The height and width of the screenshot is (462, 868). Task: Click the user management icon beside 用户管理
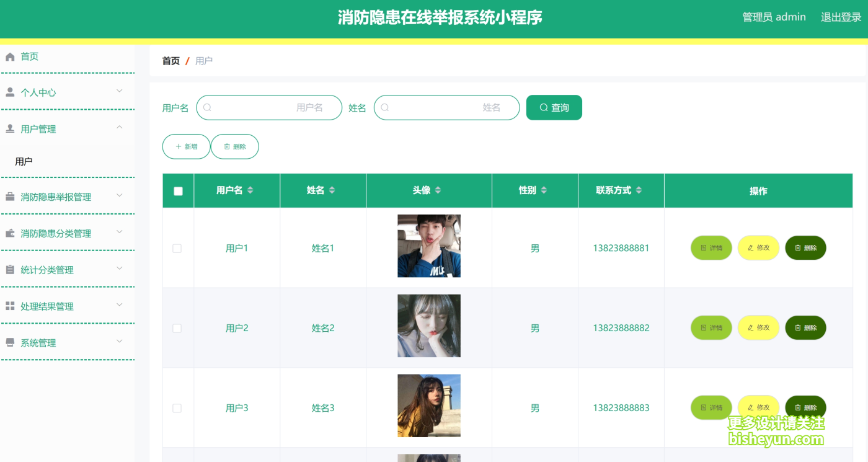[x=9, y=128]
